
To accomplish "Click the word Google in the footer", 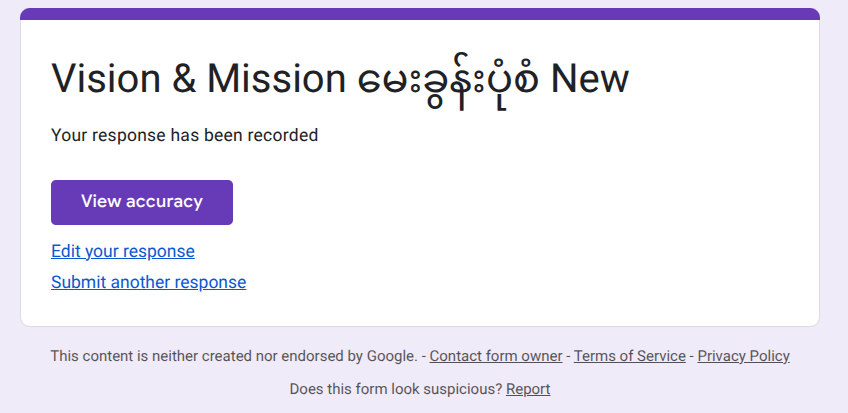I will pos(391,356).
